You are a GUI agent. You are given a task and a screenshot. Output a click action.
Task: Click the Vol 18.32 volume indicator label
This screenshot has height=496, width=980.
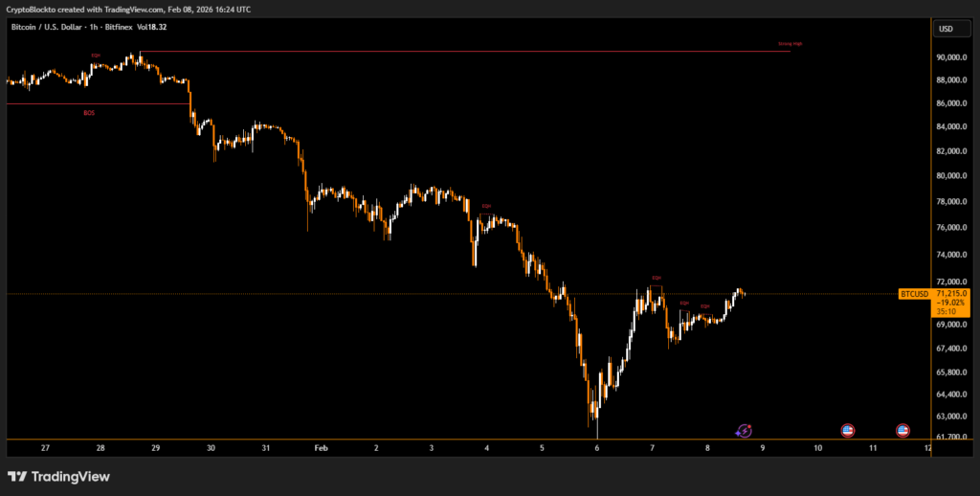coord(152,27)
